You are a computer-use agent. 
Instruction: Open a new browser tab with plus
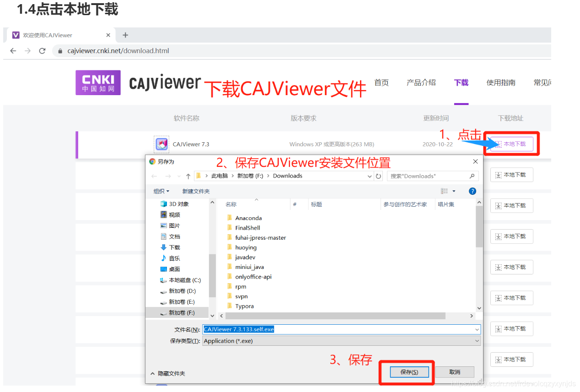point(125,35)
